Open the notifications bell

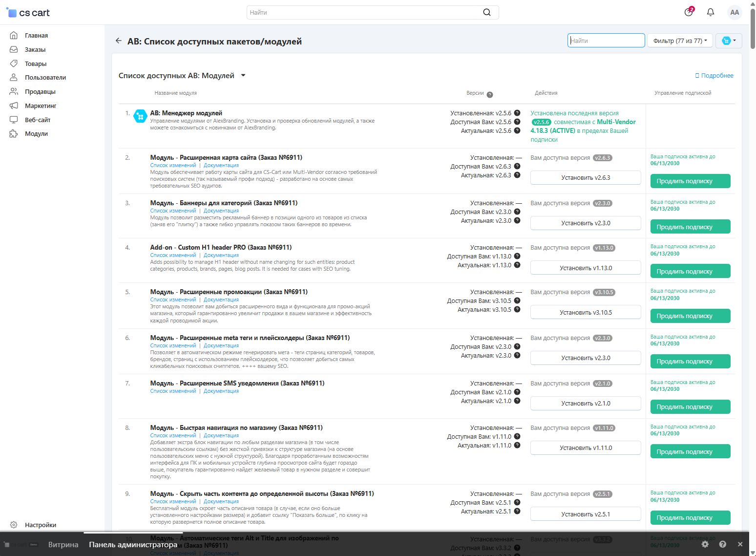pyautogui.click(x=711, y=12)
